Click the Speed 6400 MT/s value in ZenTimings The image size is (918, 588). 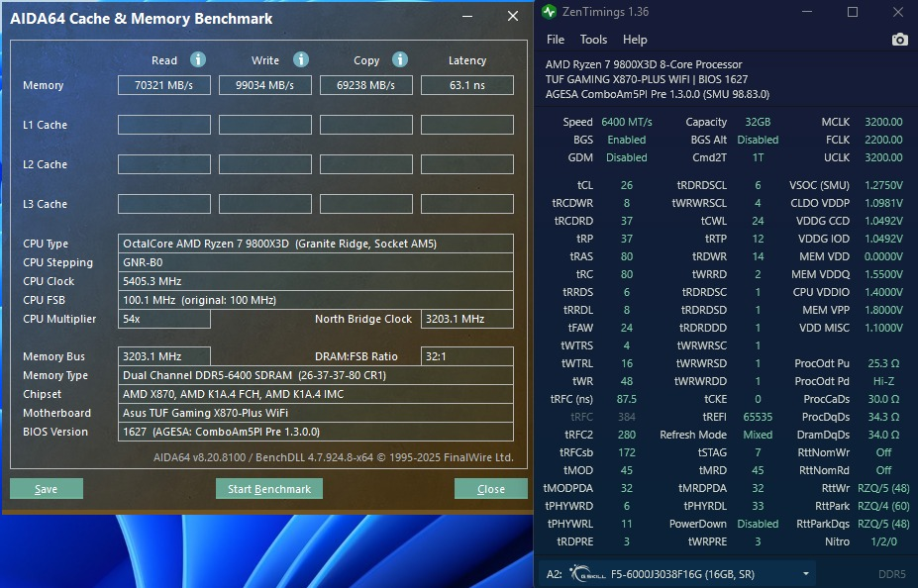point(627,122)
